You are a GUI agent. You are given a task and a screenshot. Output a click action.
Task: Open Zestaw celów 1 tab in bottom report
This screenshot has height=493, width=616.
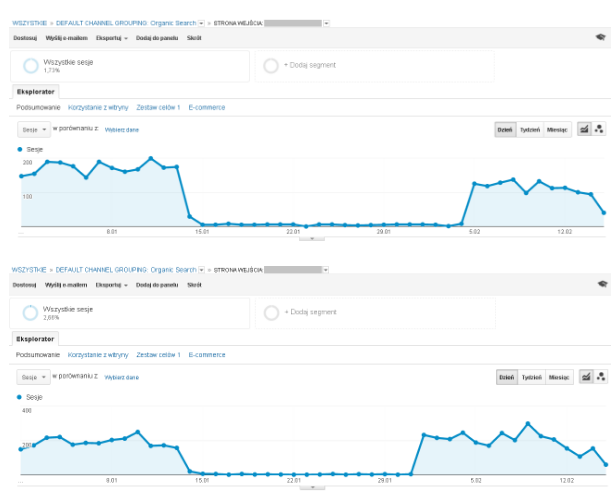point(158,355)
